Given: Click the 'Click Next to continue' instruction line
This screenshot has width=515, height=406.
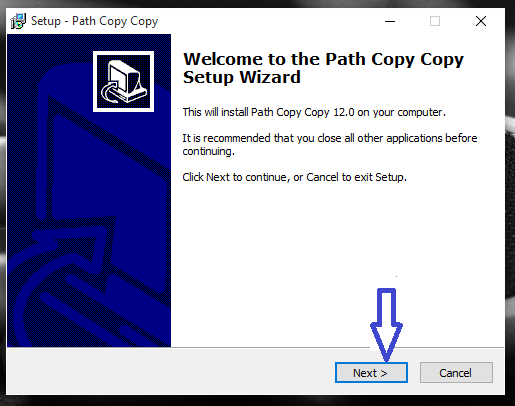Looking at the screenshot, I should click(294, 177).
